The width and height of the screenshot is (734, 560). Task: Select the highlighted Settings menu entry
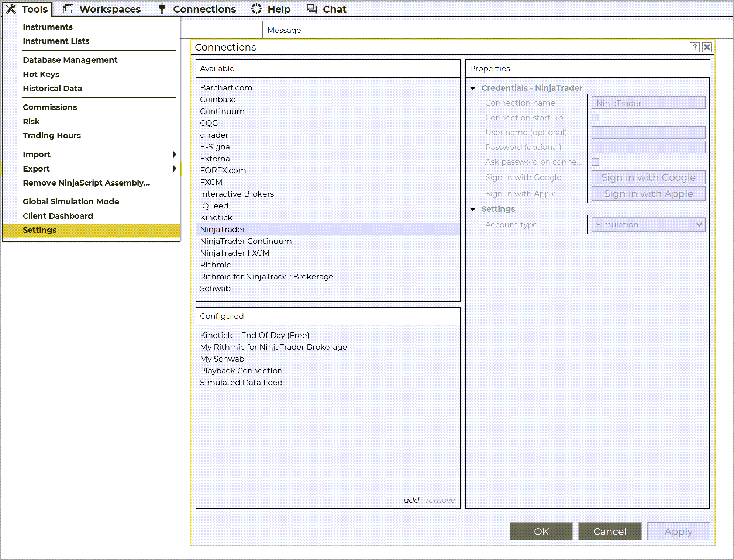pos(91,230)
